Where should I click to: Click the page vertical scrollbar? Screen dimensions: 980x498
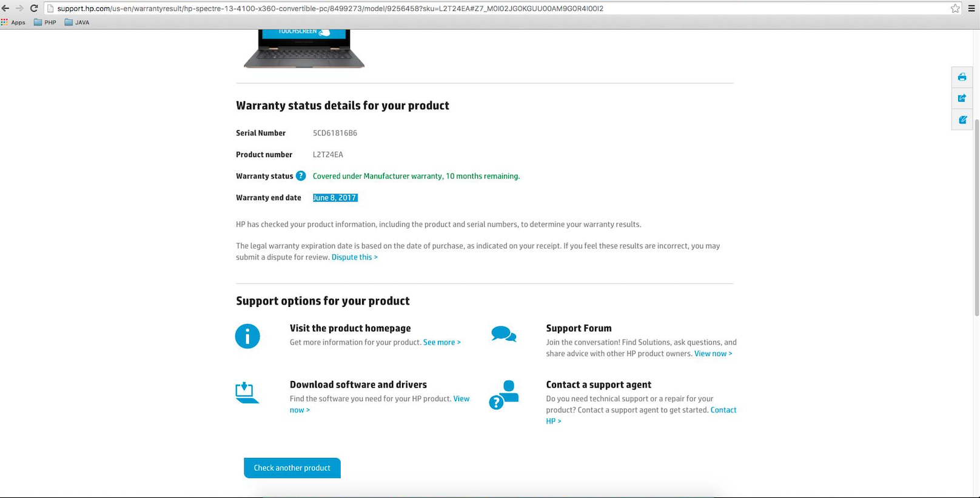pyautogui.click(x=976, y=218)
